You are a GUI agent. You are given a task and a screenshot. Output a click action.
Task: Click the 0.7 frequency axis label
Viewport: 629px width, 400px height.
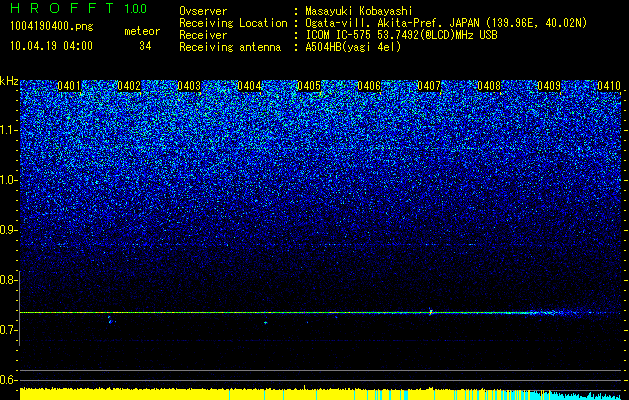[8, 330]
